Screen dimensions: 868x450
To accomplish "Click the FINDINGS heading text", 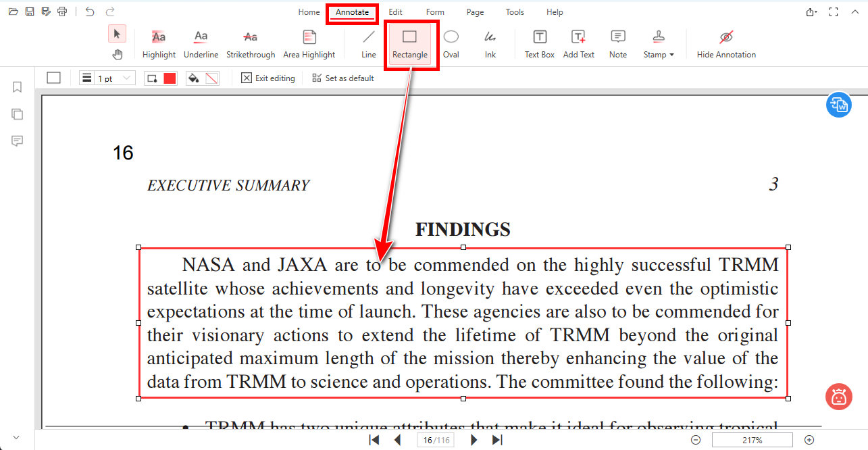I will coord(463,230).
